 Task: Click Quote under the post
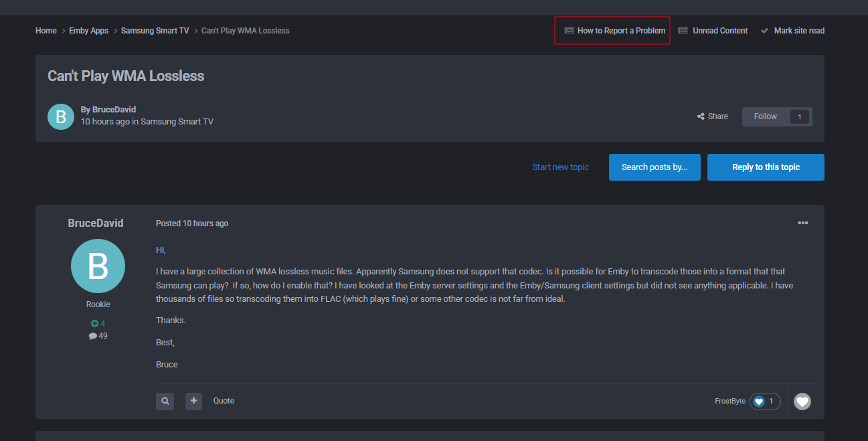pos(224,401)
